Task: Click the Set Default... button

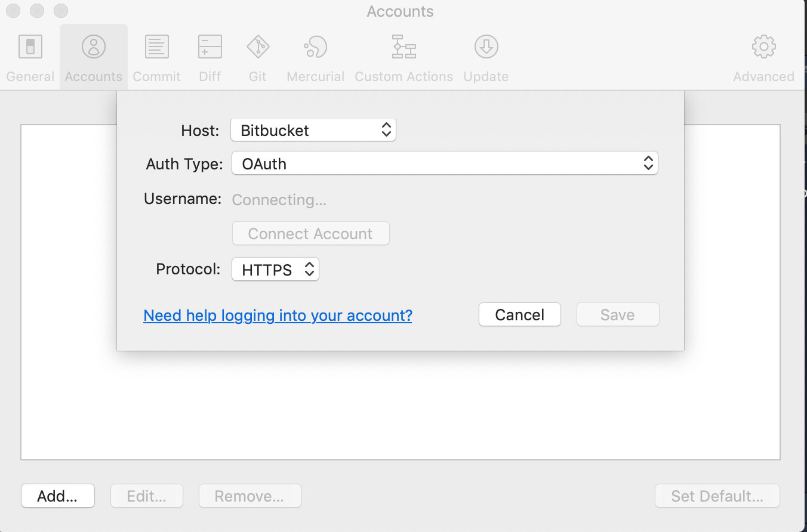Action: pyautogui.click(x=717, y=496)
